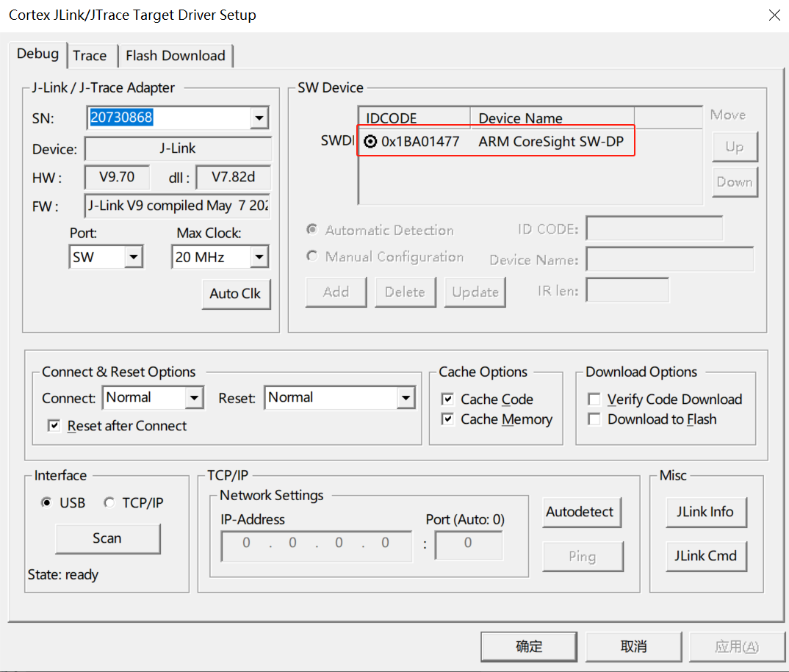Viewport: 789px width, 672px height.
Task: Switch to the Trace tab
Action: pos(90,55)
